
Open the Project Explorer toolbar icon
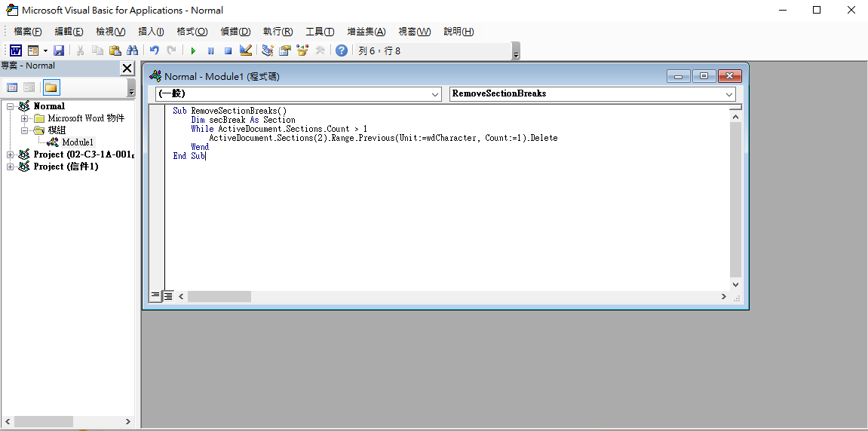[268, 51]
